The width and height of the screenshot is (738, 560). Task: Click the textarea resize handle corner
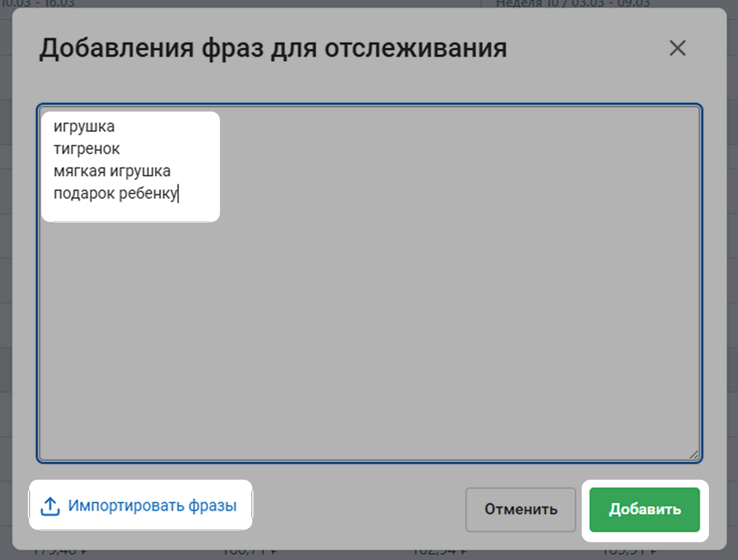pyautogui.click(x=693, y=455)
